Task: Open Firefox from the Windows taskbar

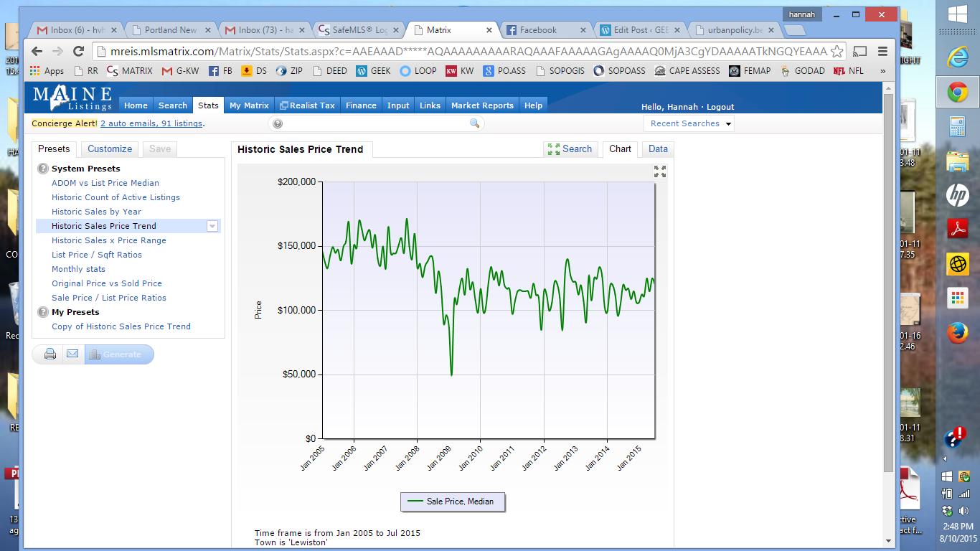Action: 958,333
